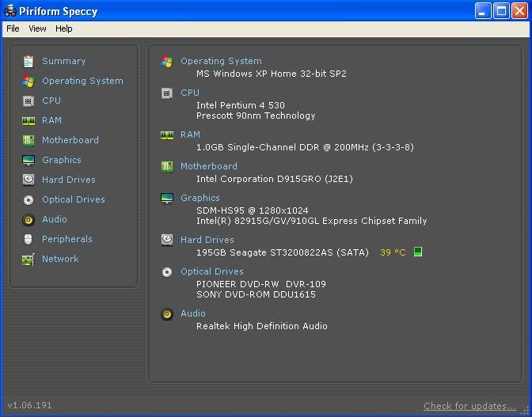The image size is (532, 417).
Task: Click the Speccy app icon in title bar
Action: (10, 11)
